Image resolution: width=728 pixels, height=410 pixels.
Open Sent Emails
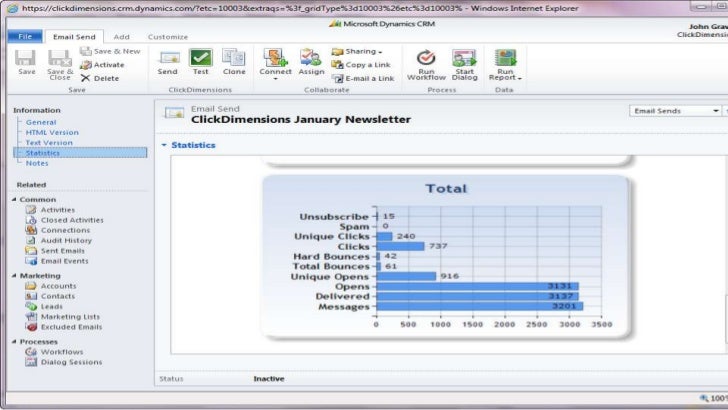point(62,250)
